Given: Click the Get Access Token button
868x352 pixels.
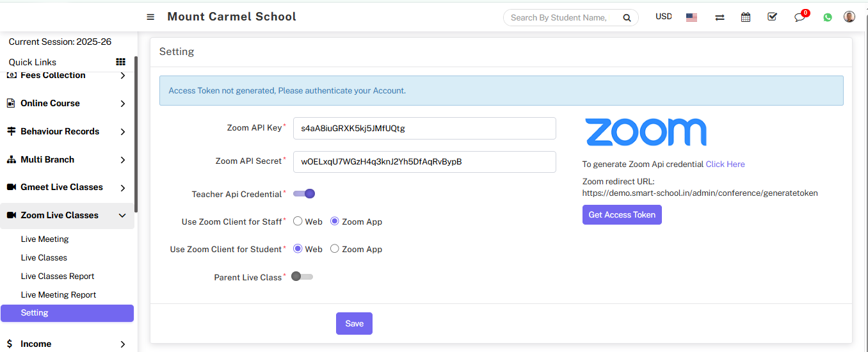Looking at the screenshot, I should [x=622, y=215].
